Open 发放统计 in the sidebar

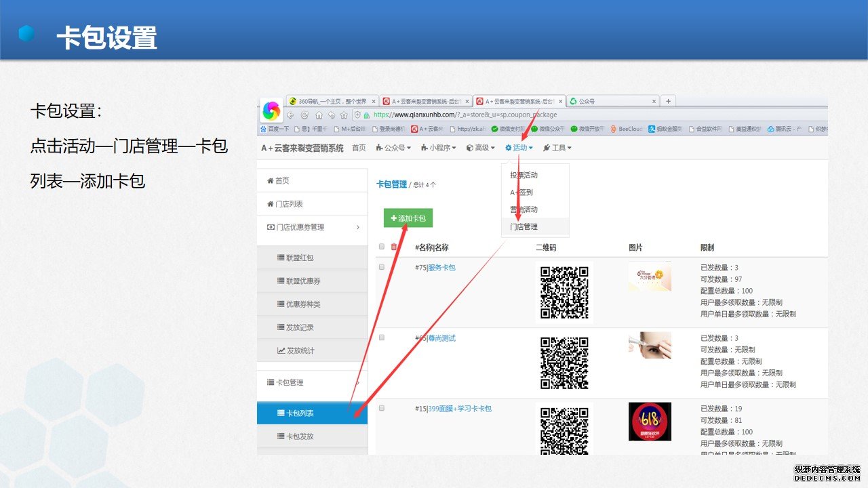point(313,350)
